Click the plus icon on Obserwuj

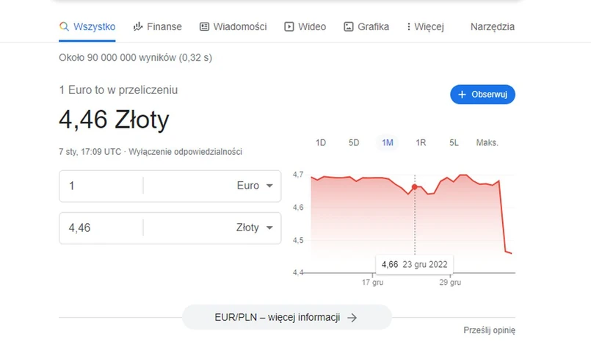[462, 95]
